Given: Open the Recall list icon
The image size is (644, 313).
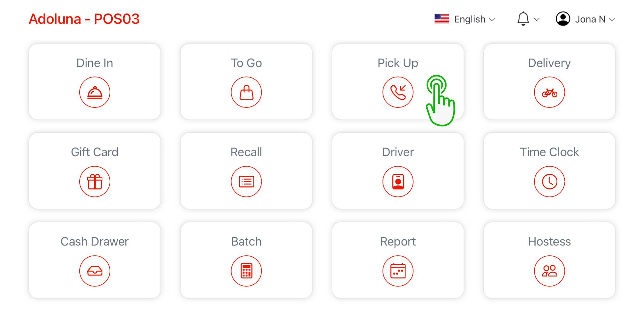Looking at the screenshot, I should (x=246, y=181).
